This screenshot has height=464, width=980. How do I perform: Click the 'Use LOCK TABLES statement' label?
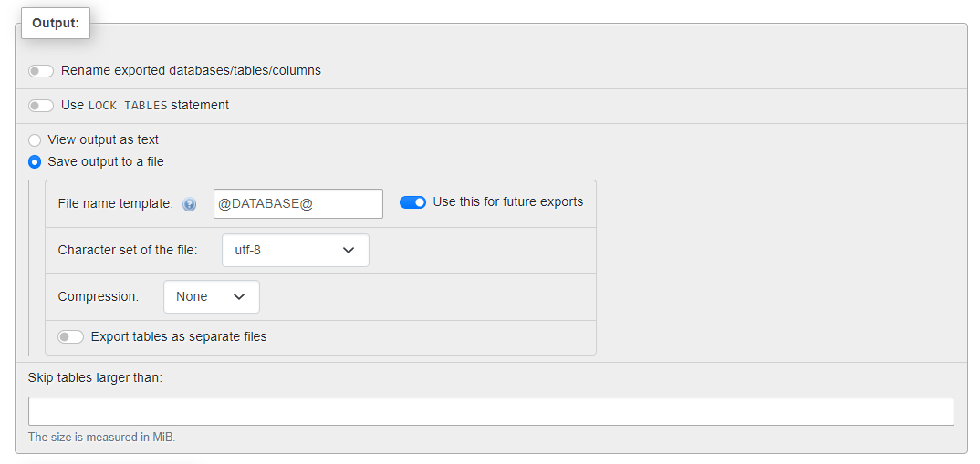[145, 106]
